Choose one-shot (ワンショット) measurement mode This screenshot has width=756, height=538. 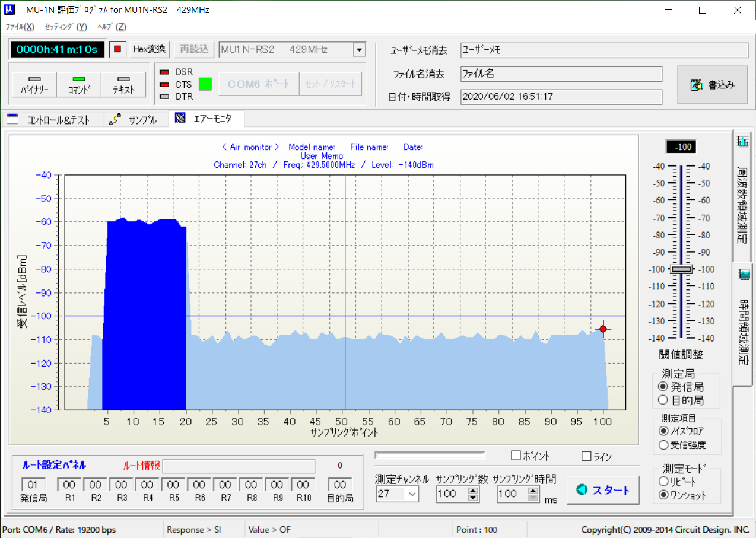point(682,495)
